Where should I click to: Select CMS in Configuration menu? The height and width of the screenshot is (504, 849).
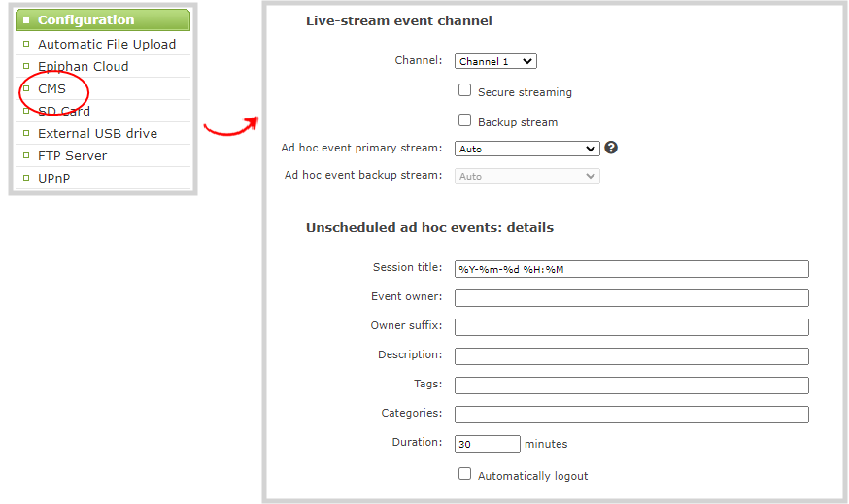click(52, 88)
